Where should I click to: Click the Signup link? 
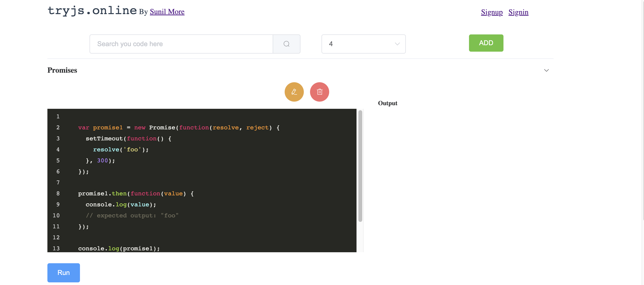[491, 12]
